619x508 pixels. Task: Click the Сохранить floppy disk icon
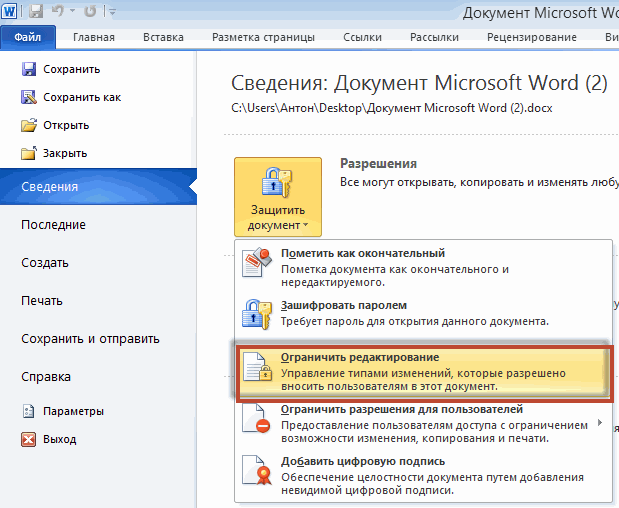coord(28,69)
